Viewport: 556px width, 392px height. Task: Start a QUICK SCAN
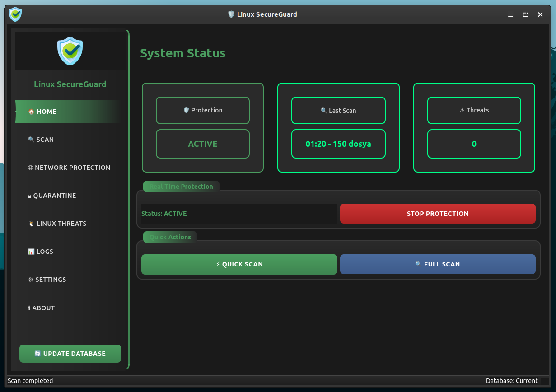(x=239, y=264)
